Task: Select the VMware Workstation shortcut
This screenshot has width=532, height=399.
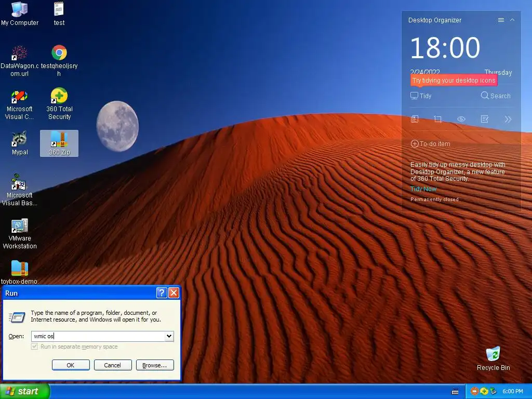Action: click(20, 234)
